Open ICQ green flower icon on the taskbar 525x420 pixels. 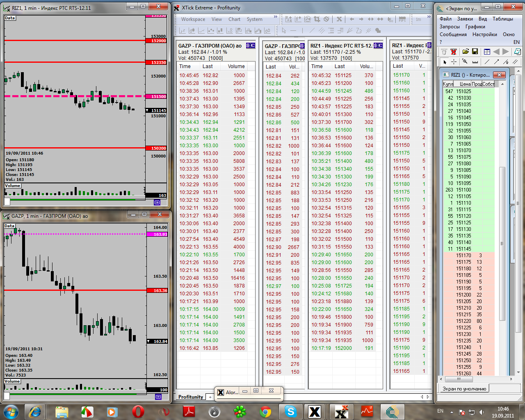tap(240, 411)
